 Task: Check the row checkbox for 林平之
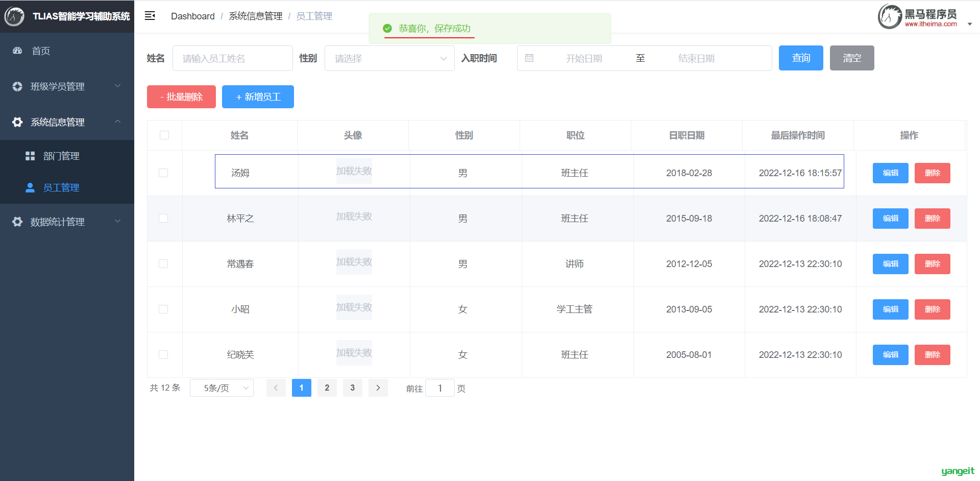(x=163, y=219)
